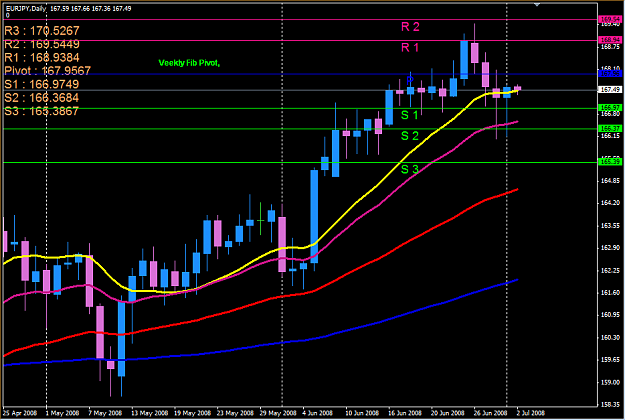This screenshot has width=625, height=420.
Task: Click the blue 'P' pivot line label
Action: [410, 80]
